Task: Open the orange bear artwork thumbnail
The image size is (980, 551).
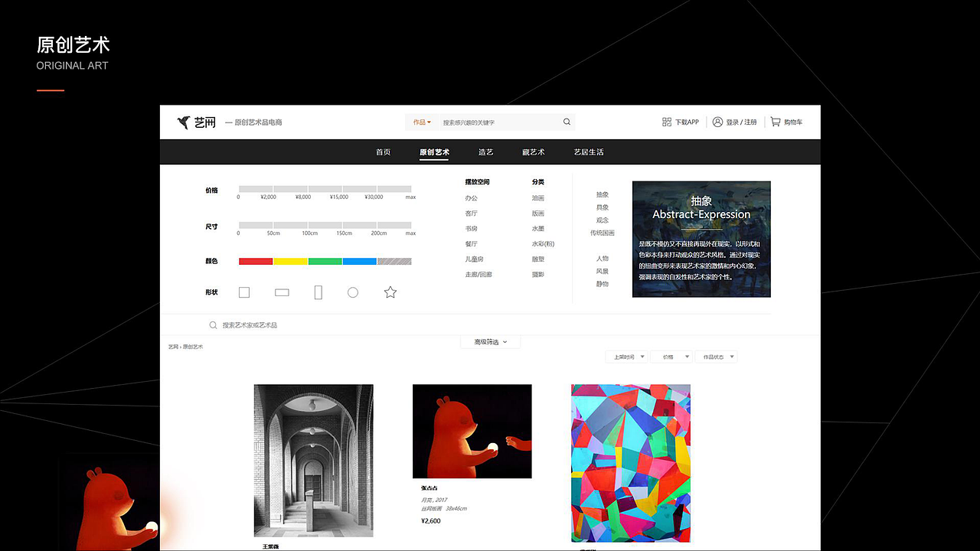Action: [472, 432]
